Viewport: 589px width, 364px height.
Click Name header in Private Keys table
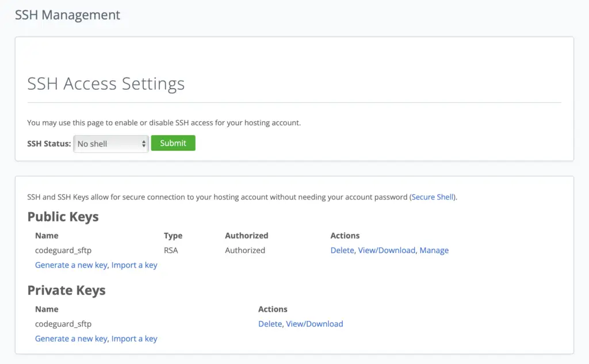(47, 309)
